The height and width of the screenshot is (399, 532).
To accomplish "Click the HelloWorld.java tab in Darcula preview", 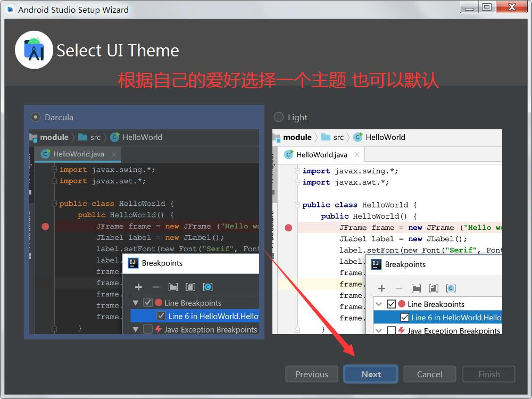I will [x=78, y=154].
